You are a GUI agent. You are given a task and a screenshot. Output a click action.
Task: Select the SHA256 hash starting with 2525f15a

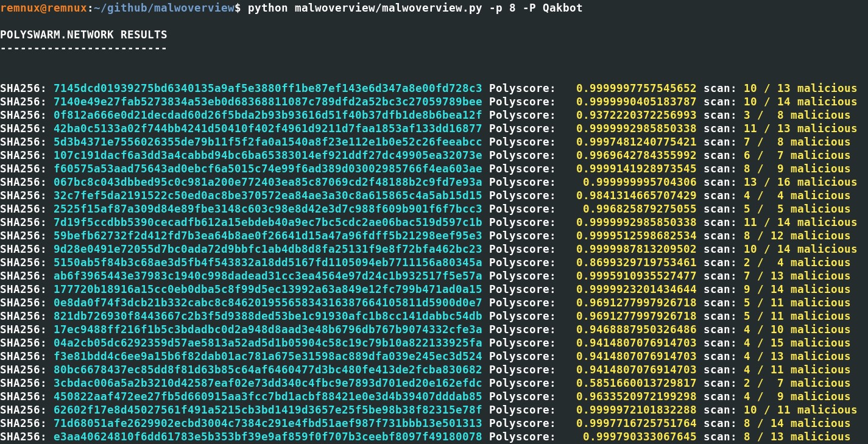[x=267, y=209]
